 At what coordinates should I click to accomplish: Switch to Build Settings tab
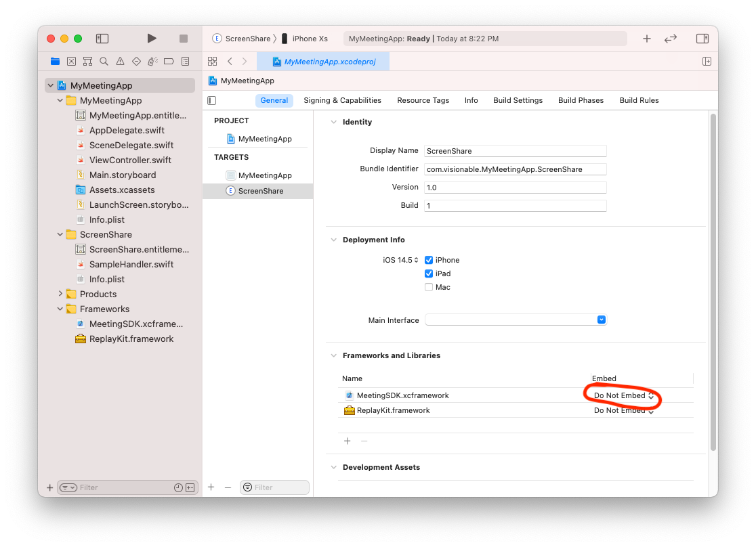(518, 100)
